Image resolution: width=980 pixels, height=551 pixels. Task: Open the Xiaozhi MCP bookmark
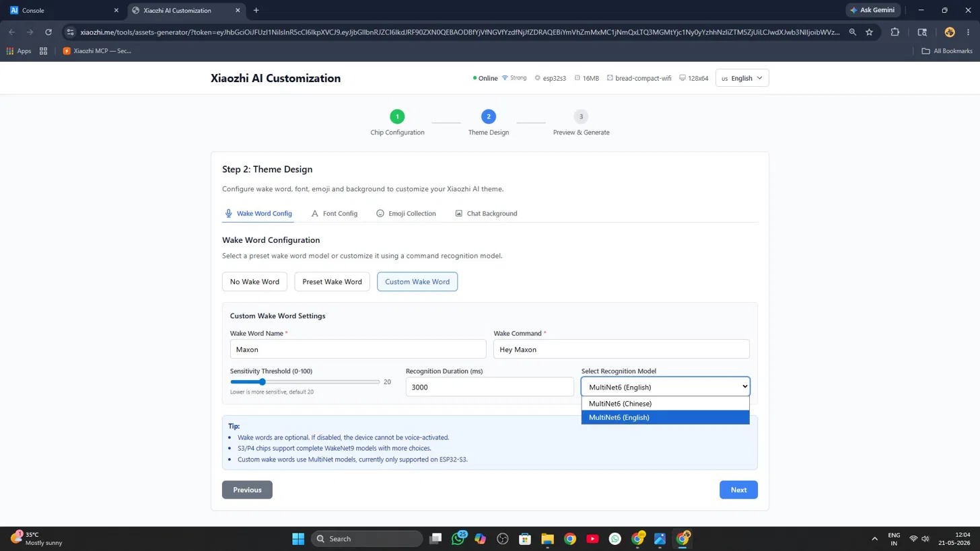97,50
